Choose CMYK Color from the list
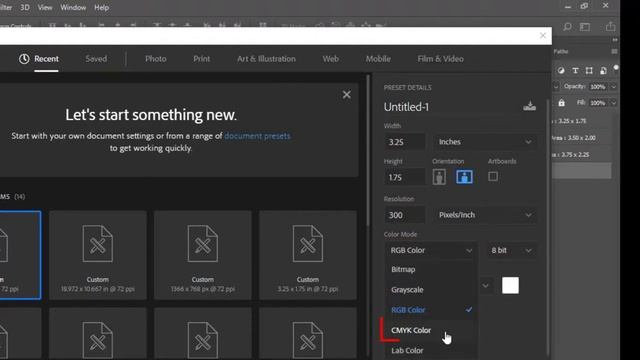This screenshot has height=360, width=640. tap(431, 330)
